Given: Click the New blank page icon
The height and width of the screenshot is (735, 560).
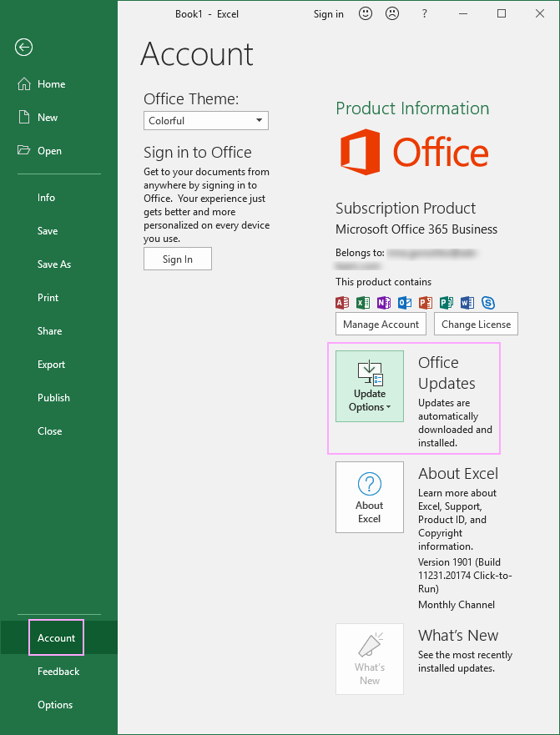Looking at the screenshot, I should [24, 117].
